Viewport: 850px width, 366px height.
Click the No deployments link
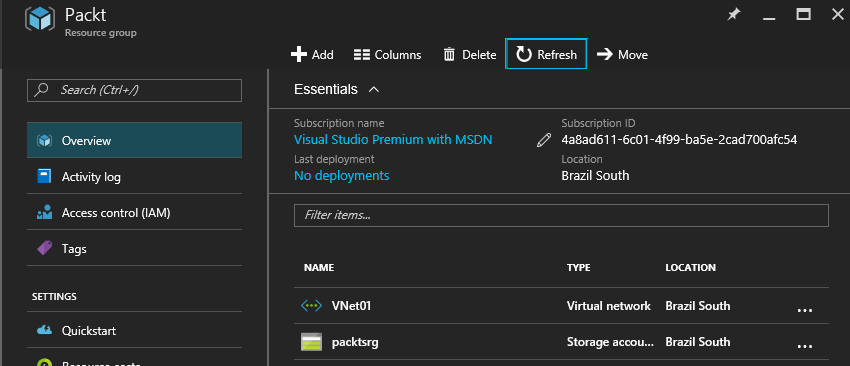[342, 175]
